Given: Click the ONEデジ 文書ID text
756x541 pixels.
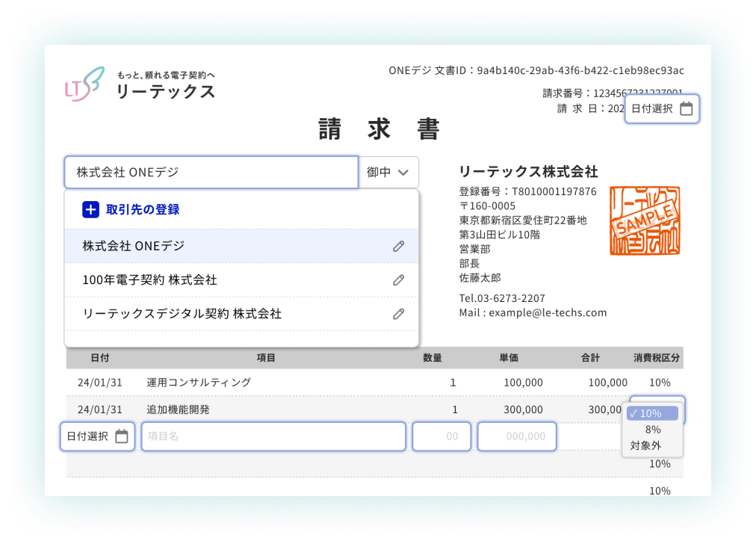Looking at the screenshot, I should (x=536, y=70).
